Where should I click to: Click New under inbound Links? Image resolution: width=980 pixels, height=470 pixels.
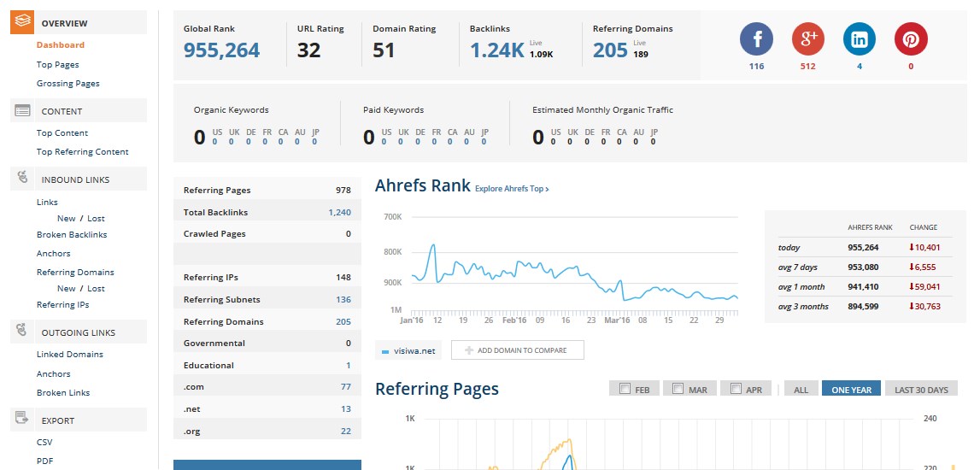click(67, 218)
